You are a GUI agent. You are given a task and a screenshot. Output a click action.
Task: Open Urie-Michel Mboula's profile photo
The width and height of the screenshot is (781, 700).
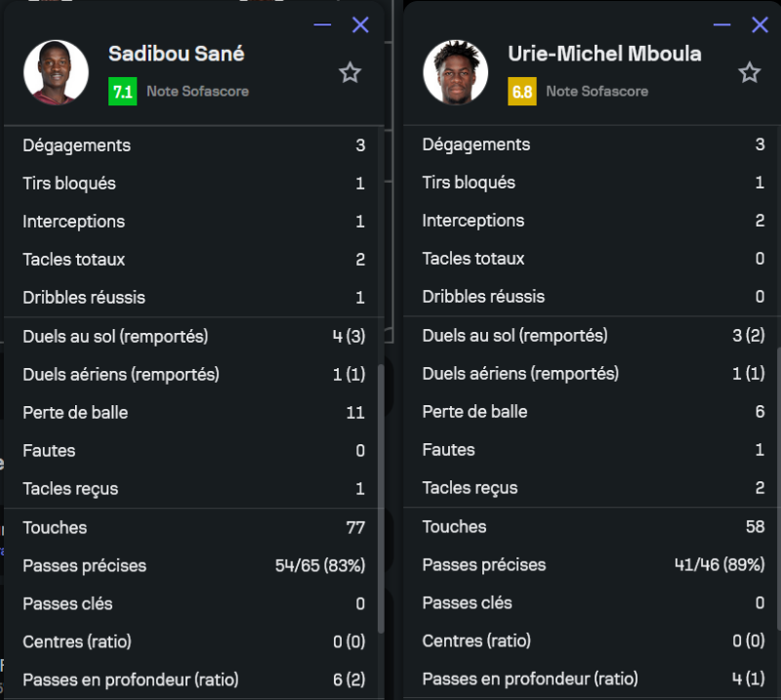pyautogui.click(x=455, y=72)
